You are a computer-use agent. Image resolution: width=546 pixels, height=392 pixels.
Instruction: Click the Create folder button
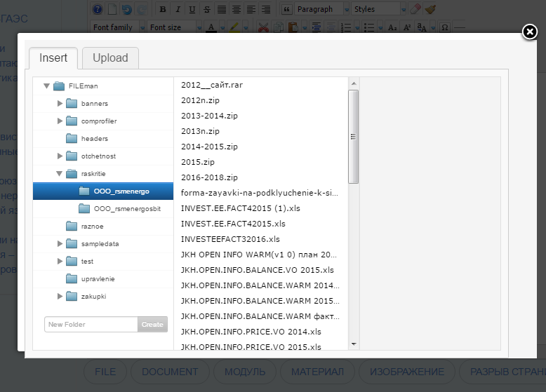152,324
